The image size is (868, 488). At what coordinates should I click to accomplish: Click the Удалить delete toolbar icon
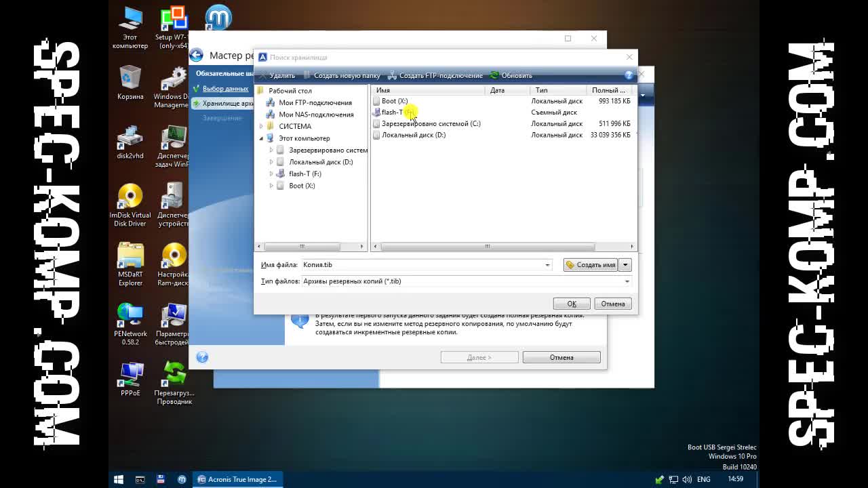(263, 75)
